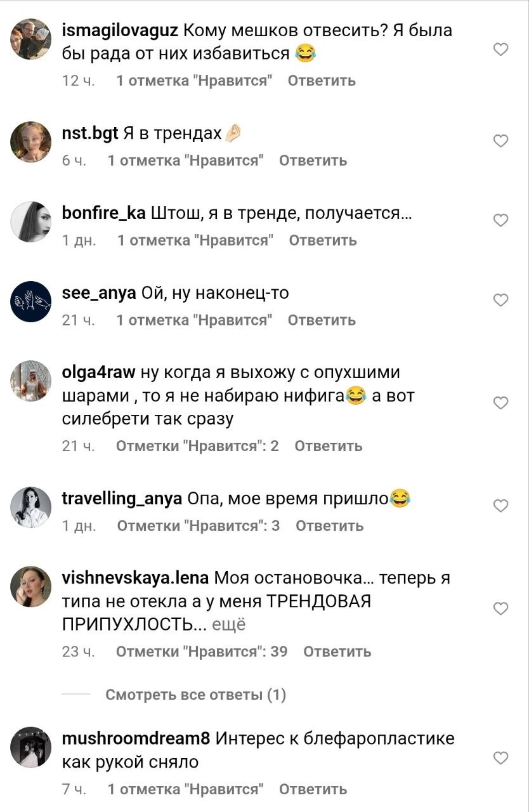The height and width of the screenshot is (812, 529).
Task: Reply to ismagilovaguz with "Ответить"
Action: 322,81
